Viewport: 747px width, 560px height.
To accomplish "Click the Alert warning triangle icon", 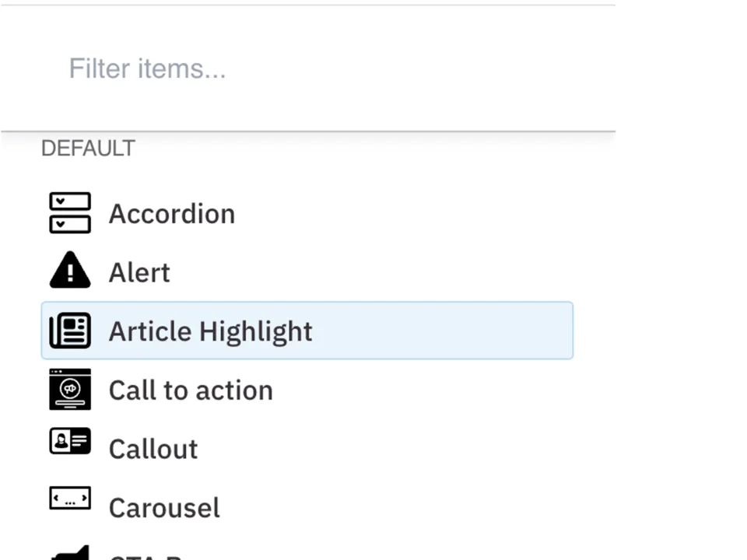I will point(70,271).
